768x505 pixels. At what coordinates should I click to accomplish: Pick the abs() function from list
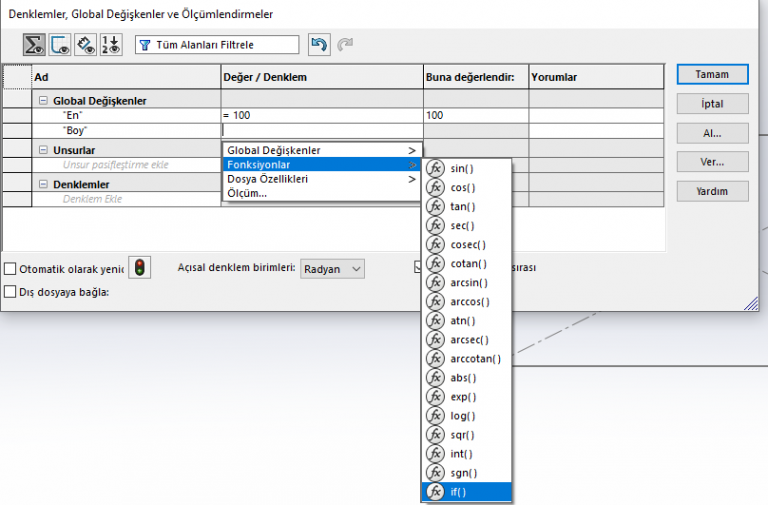(462, 378)
